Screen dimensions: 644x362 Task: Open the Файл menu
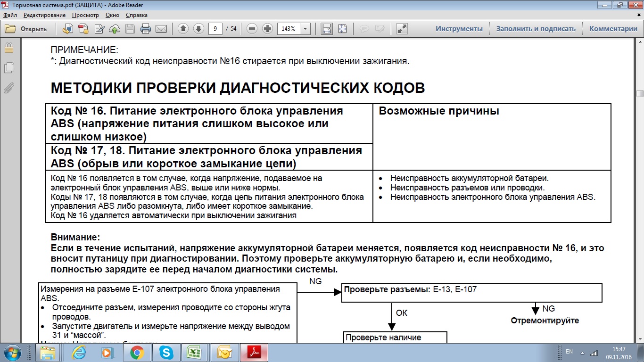10,15
